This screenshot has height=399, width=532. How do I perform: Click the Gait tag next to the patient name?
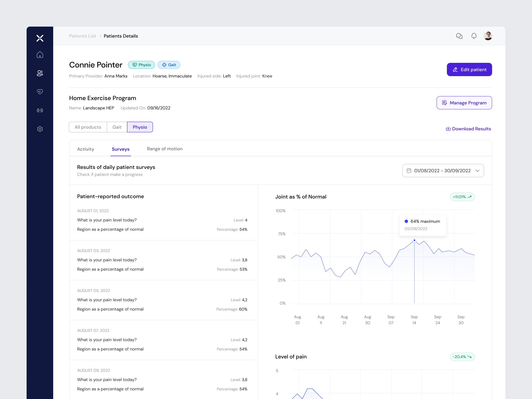coord(169,65)
